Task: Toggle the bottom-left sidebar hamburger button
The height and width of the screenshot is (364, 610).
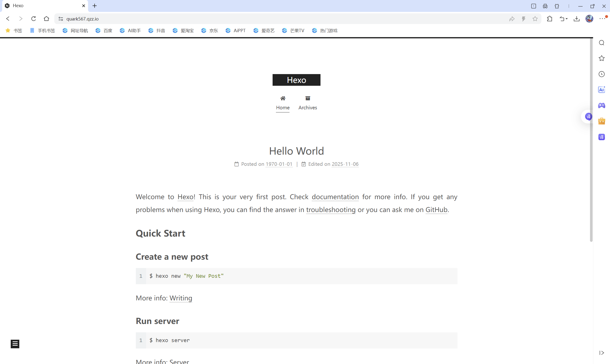Action: [15, 344]
